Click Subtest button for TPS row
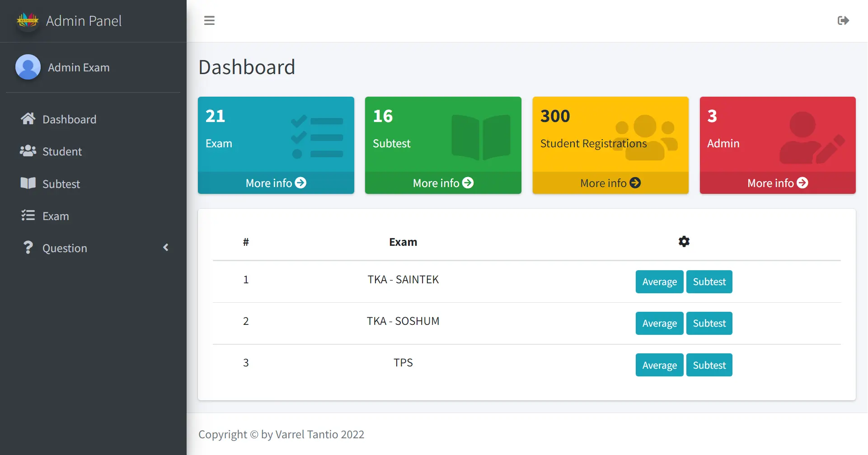 709,365
